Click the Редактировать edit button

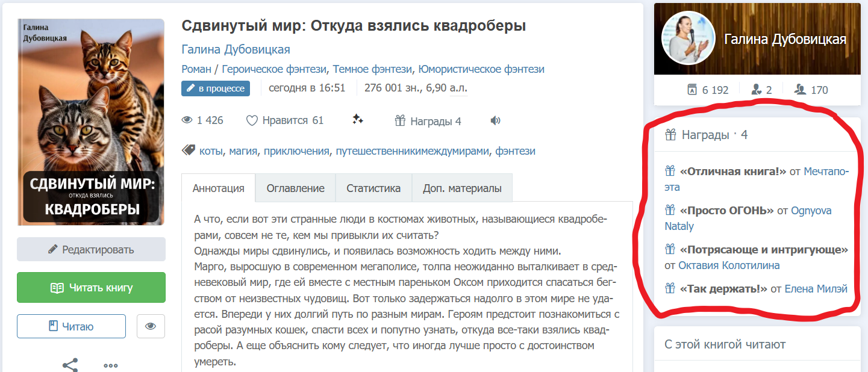tap(91, 249)
